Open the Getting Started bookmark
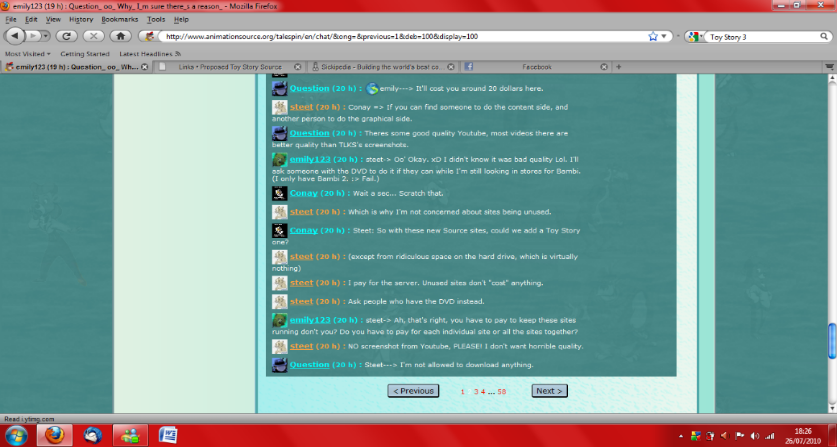Image resolution: width=837 pixels, height=447 pixels. (84, 54)
